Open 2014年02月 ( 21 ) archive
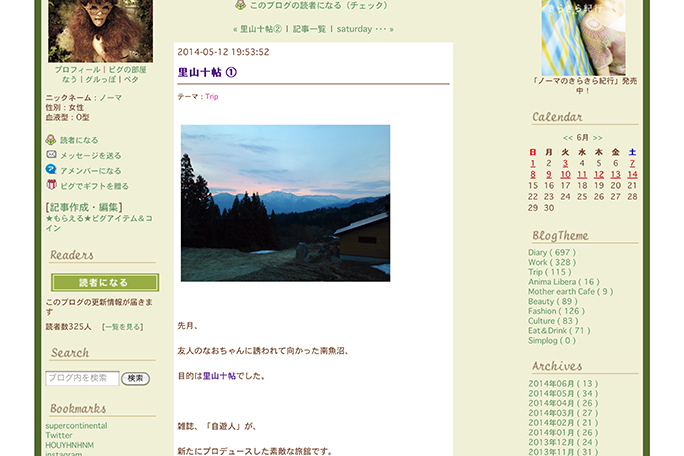Viewport: 684px width, 456px height. coord(563,423)
